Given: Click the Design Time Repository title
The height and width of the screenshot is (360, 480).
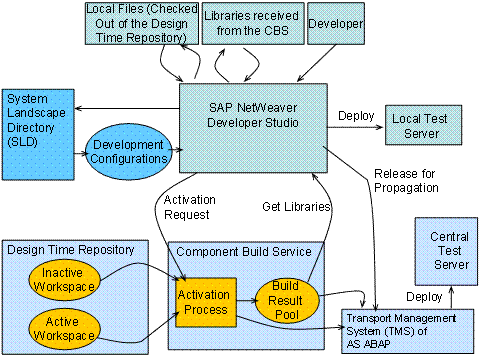Looking at the screenshot, I should [71, 250].
